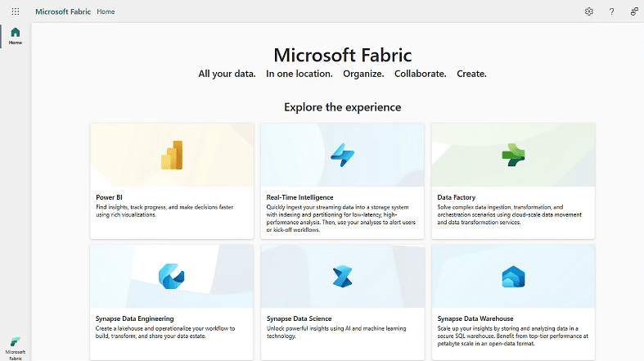Click the Synapse Data Science icon
The height and width of the screenshot is (361, 644).
pos(342,277)
